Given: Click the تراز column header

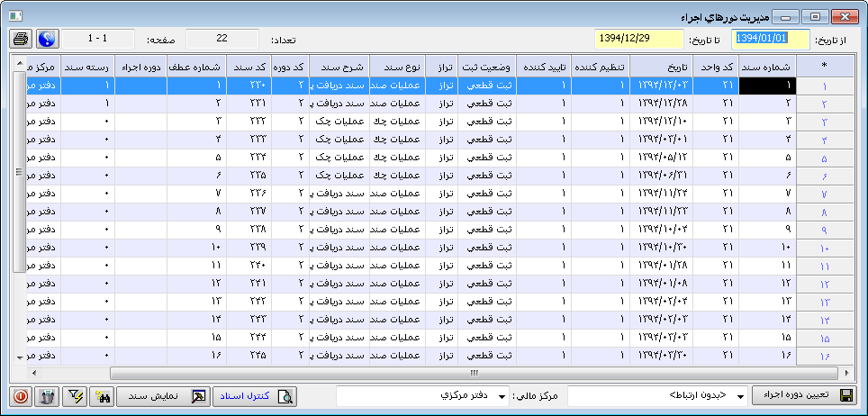Looking at the screenshot, I should (442, 66).
